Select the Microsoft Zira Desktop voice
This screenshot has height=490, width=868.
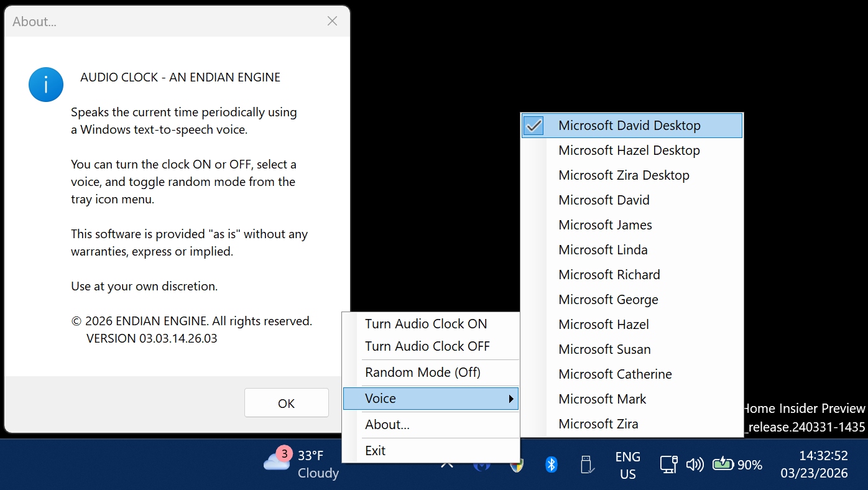tap(632, 175)
